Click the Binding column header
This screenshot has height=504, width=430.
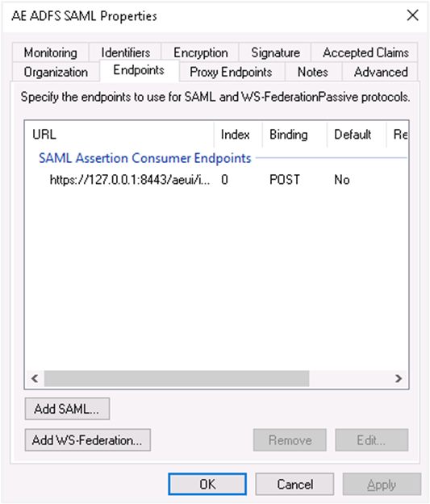pyautogui.click(x=294, y=135)
